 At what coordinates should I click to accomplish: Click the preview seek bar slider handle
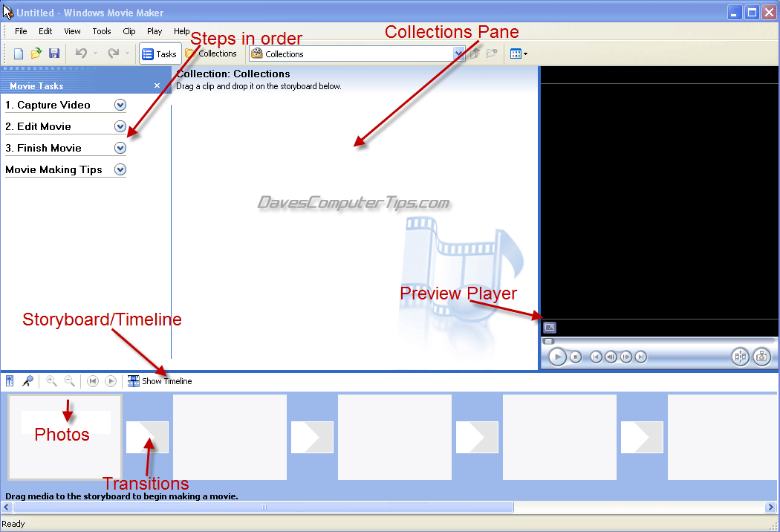point(548,342)
